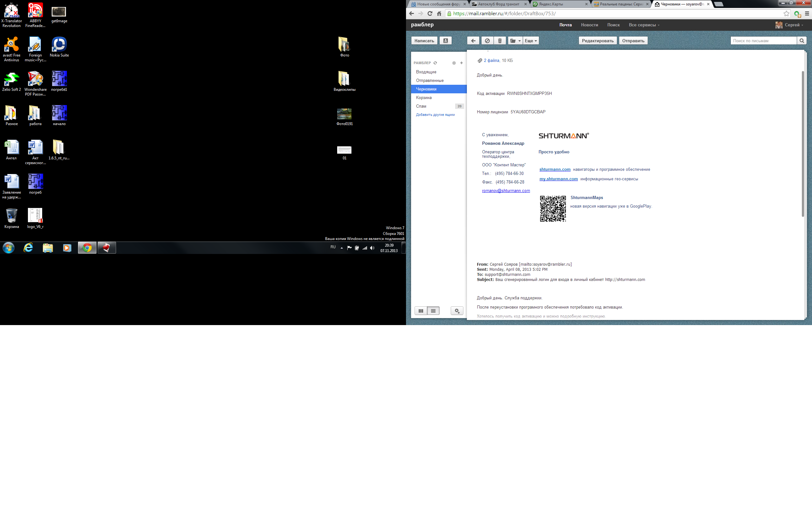Focus the Поиск по письмам search field

point(763,41)
